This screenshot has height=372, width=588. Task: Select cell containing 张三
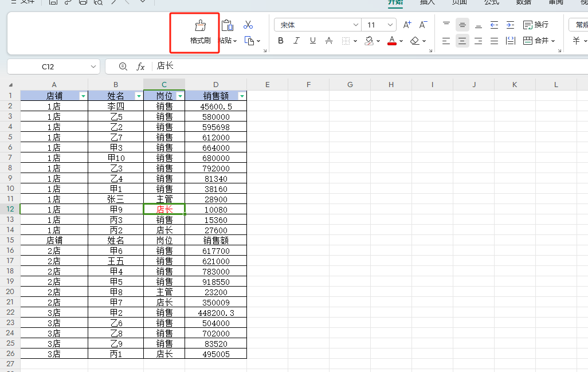(116, 199)
